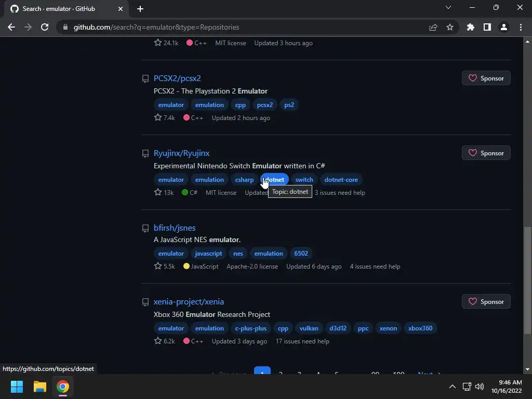This screenshot has height=399, width=532.
Task: Click the star icon for bfirsh/jsnes
Action: 158,266
